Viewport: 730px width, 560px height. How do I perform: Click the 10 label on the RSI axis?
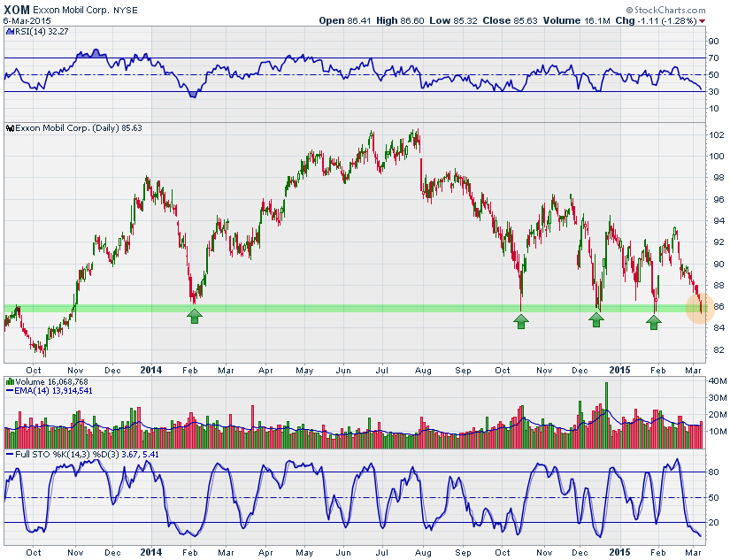(713, 109)
